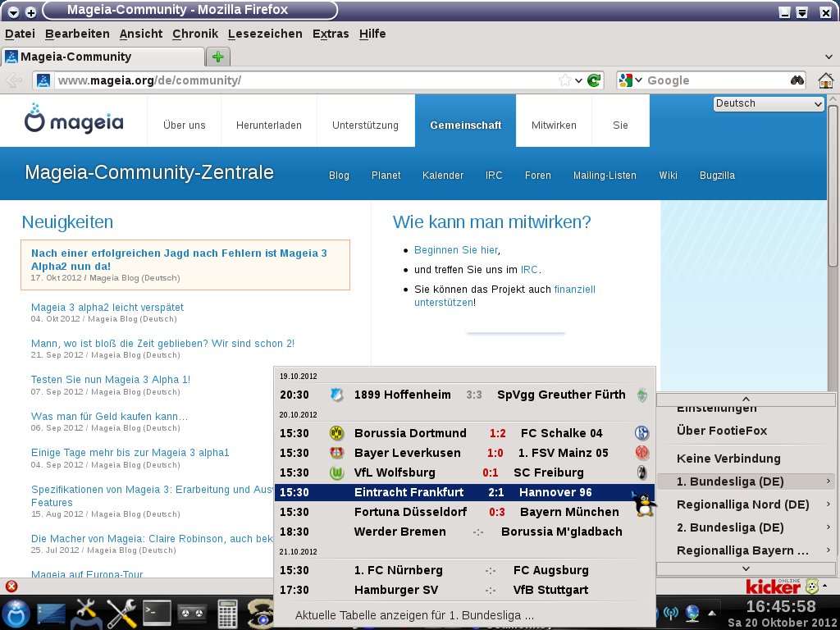The image size is (840, 630).
Task: Click the VfL Wolfsburg club crest
Action: tap(336, 472)
